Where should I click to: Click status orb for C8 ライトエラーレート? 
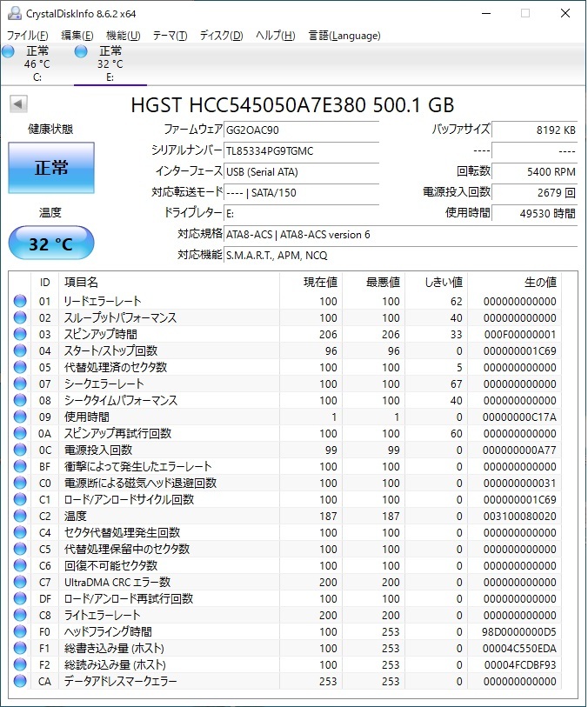[20, 615]
